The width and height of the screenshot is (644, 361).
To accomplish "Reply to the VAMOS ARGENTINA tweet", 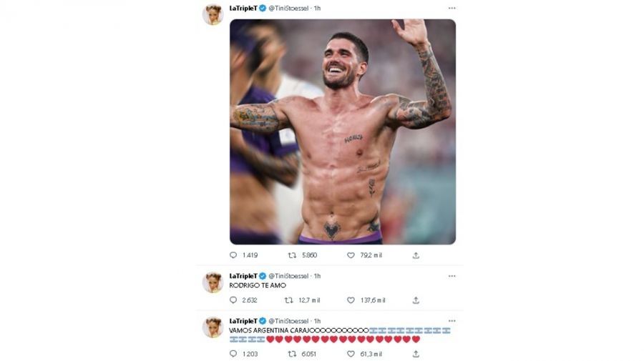I will point(233,353).
